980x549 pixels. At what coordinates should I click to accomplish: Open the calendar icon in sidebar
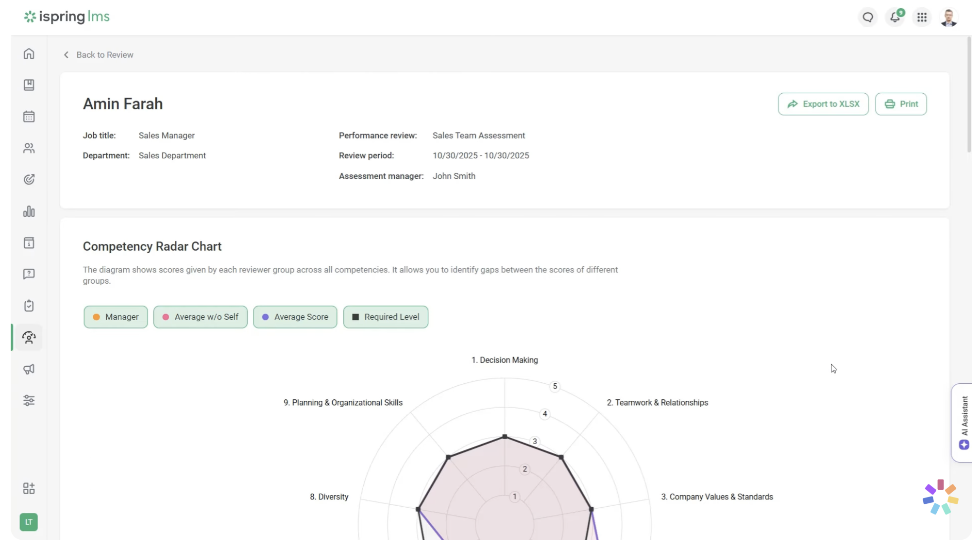point(29,117)
